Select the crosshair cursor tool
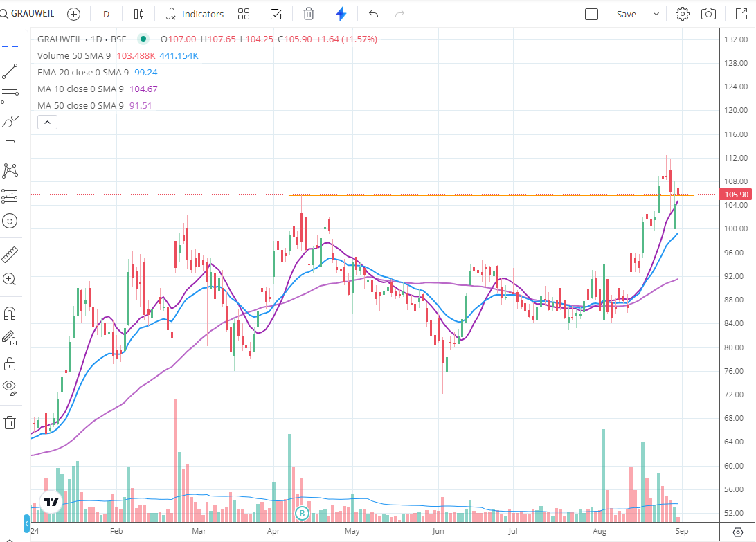 pyautogui.click(x=10, y=47)
